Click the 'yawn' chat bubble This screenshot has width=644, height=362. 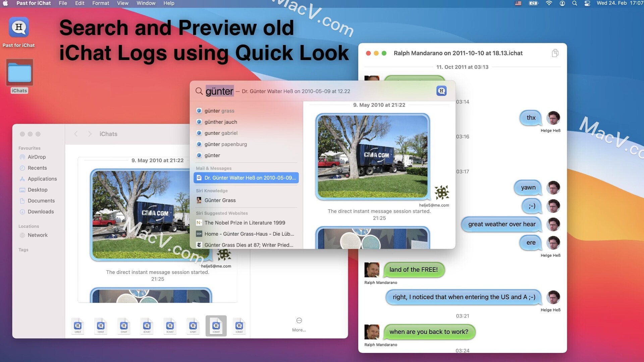[x=528, y=188]
